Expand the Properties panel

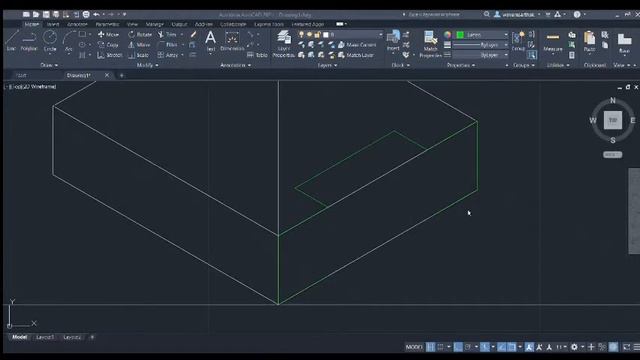pos(461,65)
